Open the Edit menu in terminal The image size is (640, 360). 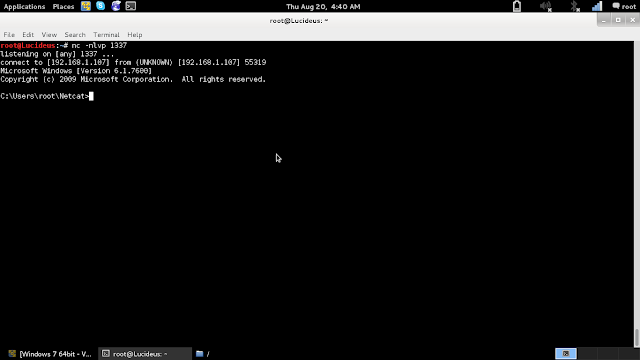[x=28, y=35]
